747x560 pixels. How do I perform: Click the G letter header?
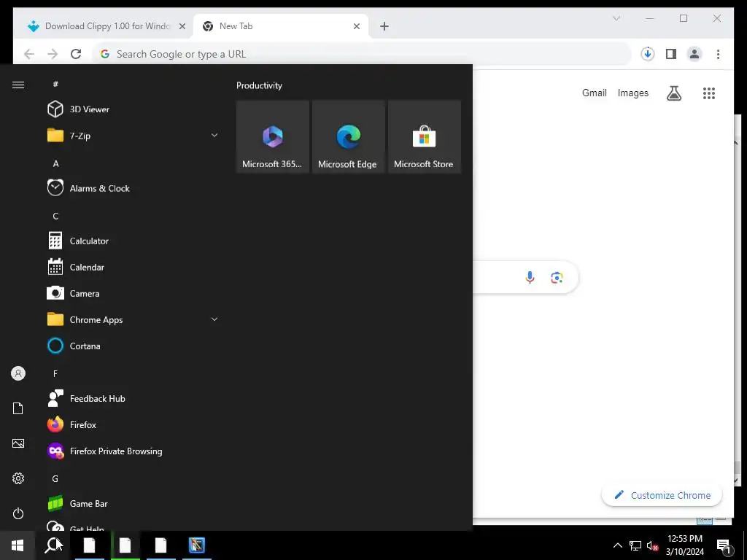(x=55, y=478)
